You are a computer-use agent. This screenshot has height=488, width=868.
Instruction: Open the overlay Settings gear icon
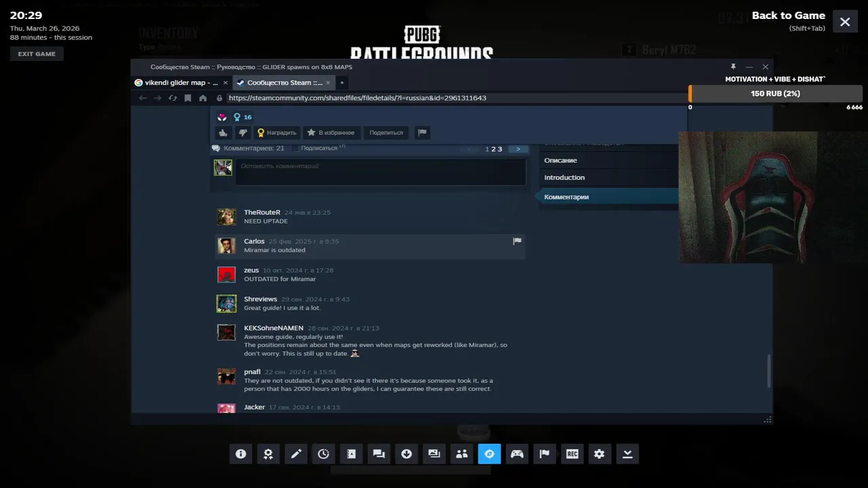pos(599,454)
